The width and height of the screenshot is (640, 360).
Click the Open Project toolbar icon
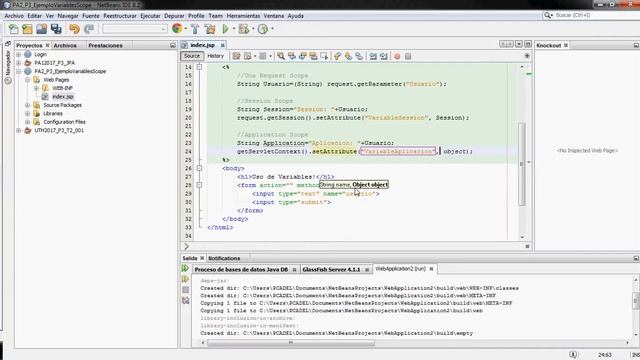point(41,29)
